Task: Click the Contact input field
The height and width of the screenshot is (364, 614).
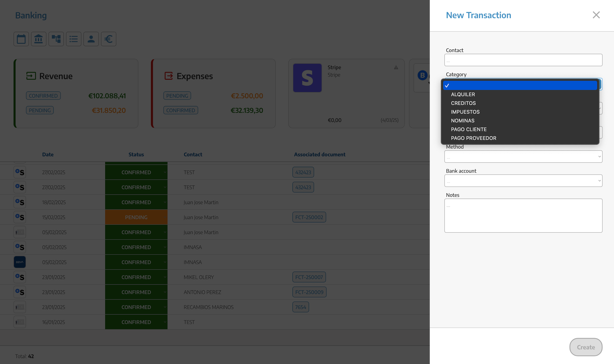Action: pyautogui.click(x=523, y=60)
